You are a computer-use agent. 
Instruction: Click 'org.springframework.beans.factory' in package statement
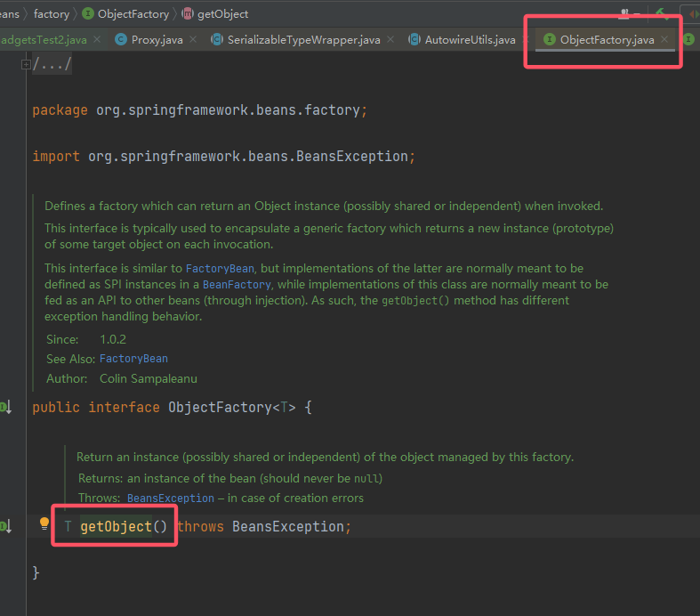228,110
